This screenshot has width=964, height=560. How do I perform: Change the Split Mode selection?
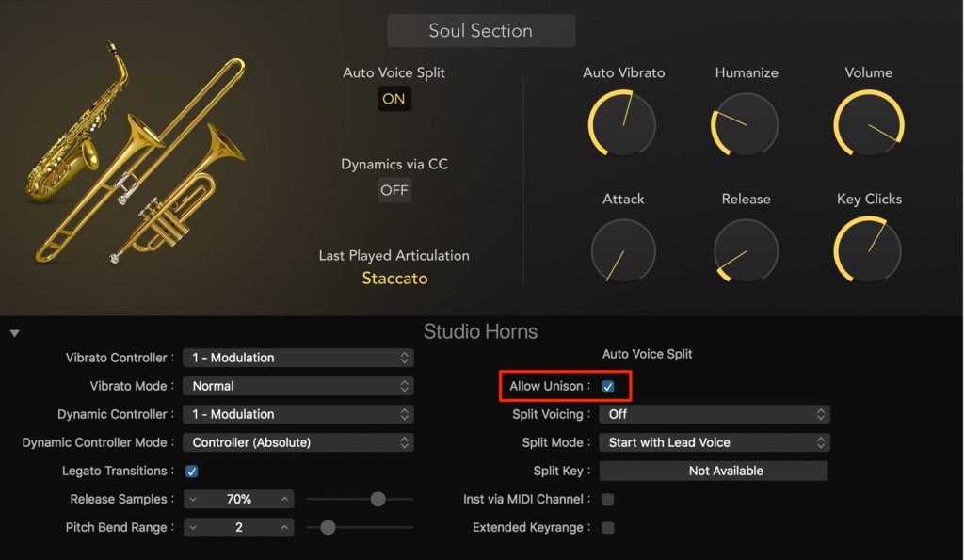click(x=714, y=441)
